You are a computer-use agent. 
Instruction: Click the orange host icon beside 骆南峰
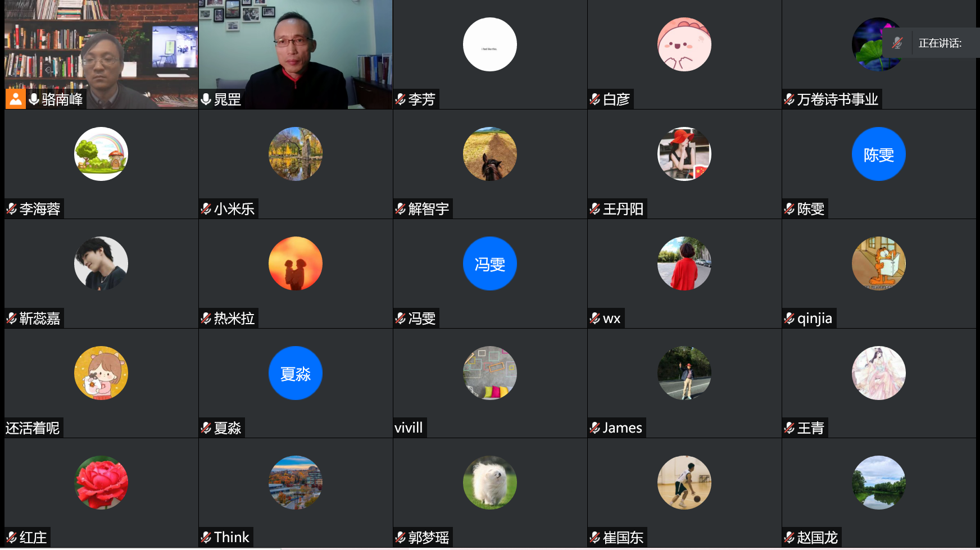pos(16,99)
